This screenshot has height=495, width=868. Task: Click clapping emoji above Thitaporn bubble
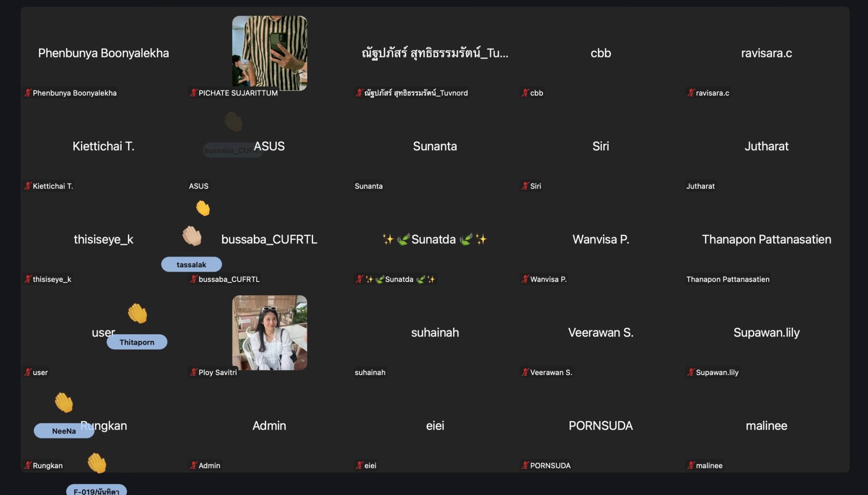137,313
